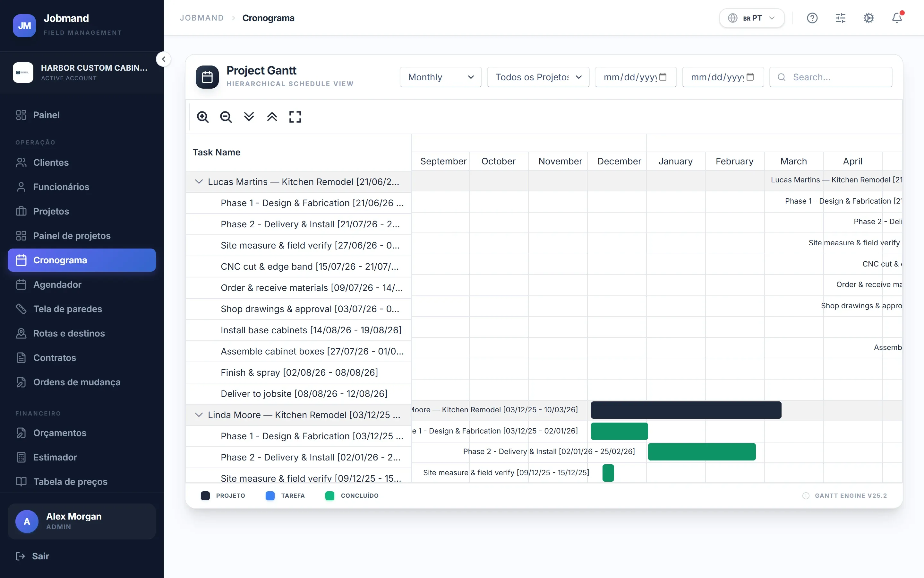Open Contratos in sidebar

(82, 358)
